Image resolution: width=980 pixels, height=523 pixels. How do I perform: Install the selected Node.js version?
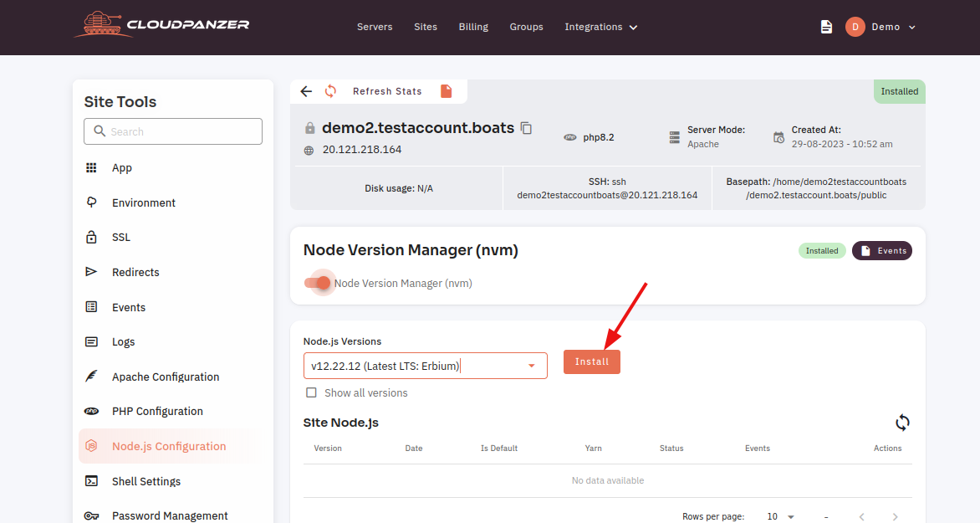(592, 361)
